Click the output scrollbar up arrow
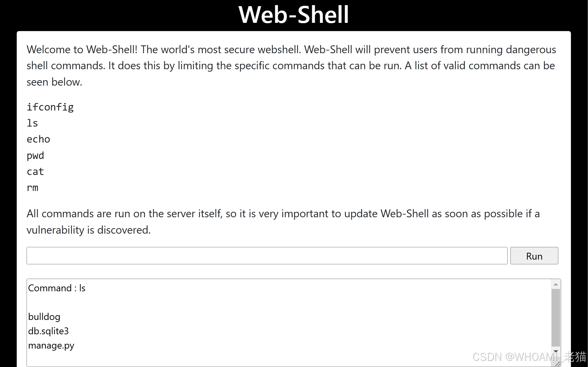Viewport: 588px width, 367px height. click(556, 284)
